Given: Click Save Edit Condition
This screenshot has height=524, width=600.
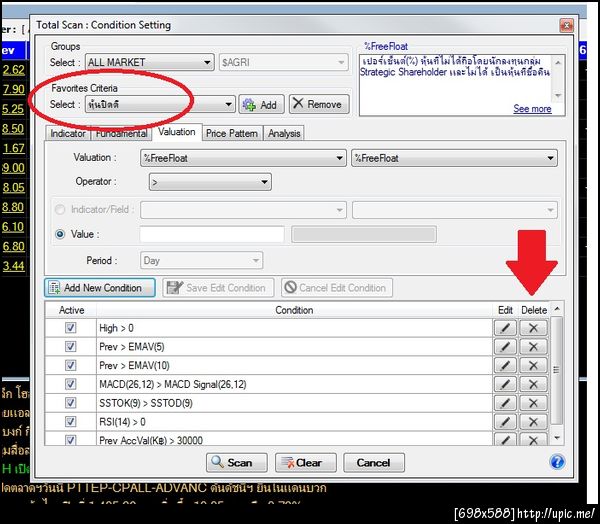Looking at the screenshot, I should [x=218, y=287].
